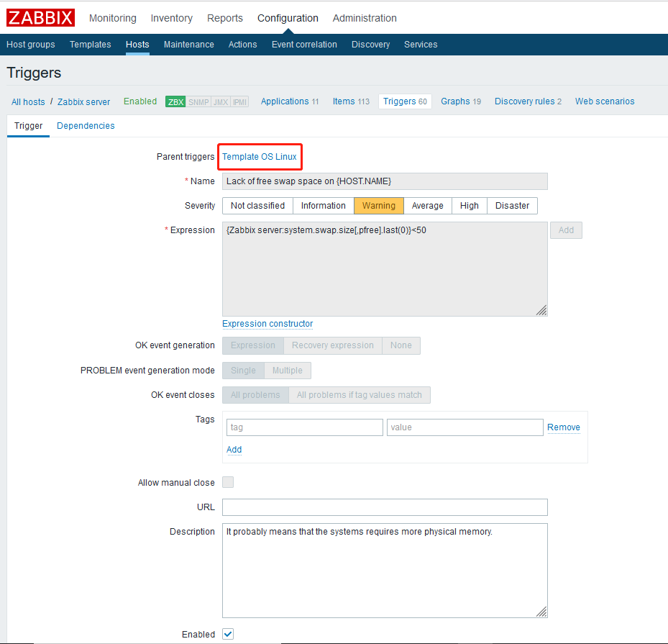The height and width of the screenshot is (644, 668).
Task: Open Web scenarios link
Action: 605,101
